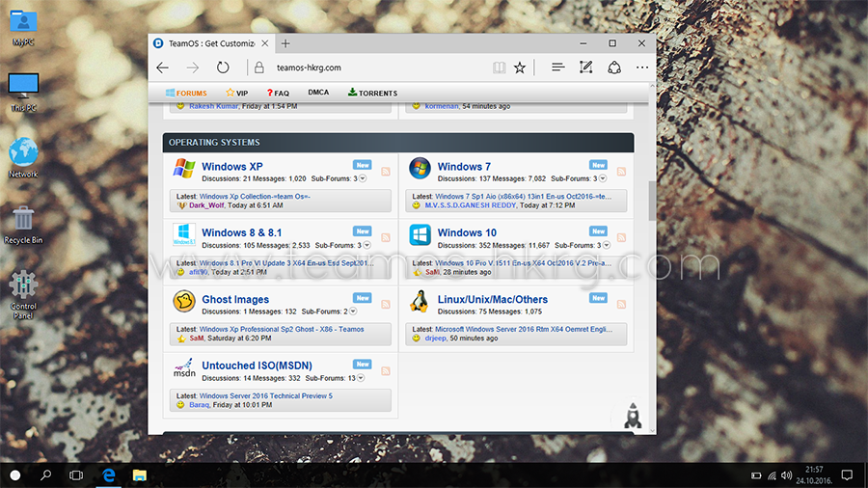Open the Windows 10 forum link
This screenshot has height=488, width=868.
467,233
